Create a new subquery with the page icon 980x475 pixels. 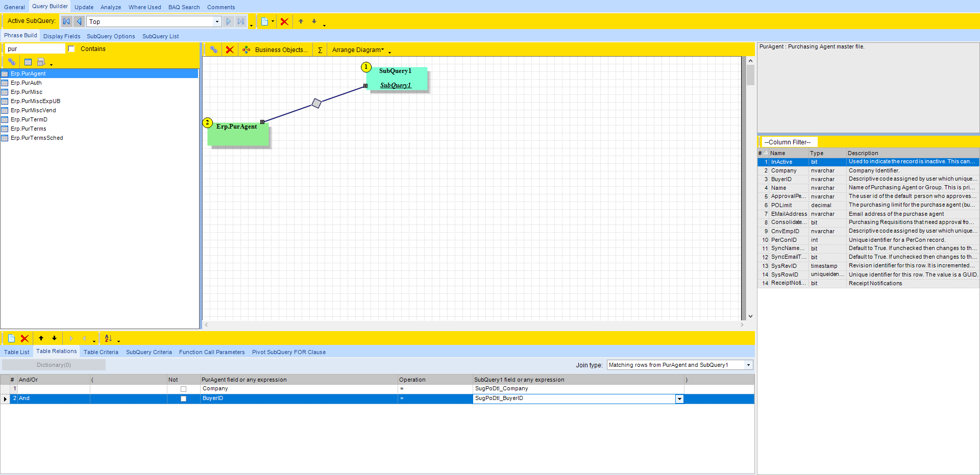coord(265,21)
